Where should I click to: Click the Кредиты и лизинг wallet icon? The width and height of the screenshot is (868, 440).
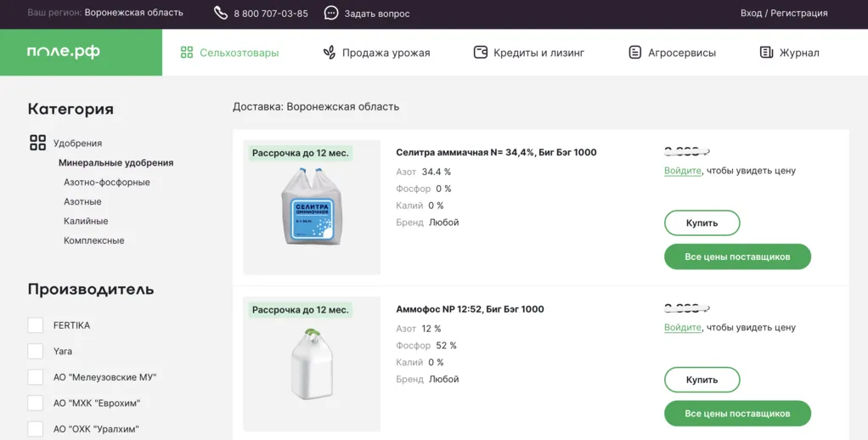coord(481,53)
